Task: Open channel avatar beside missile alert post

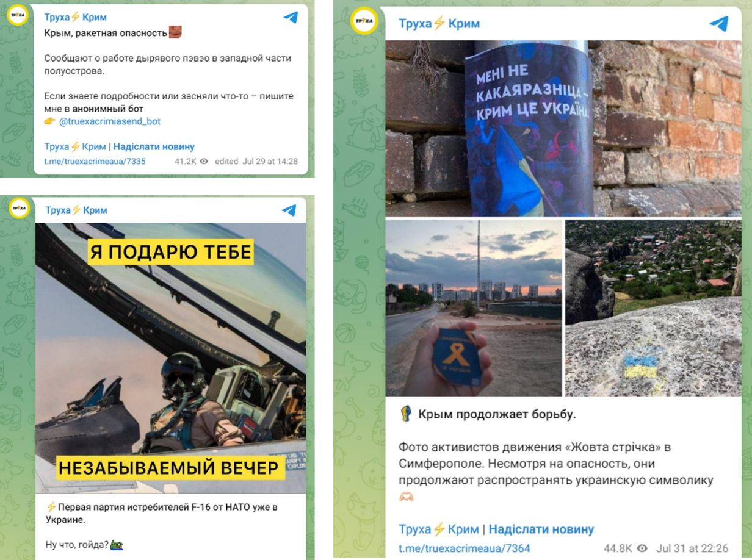Action: click(x=19, y=15)
